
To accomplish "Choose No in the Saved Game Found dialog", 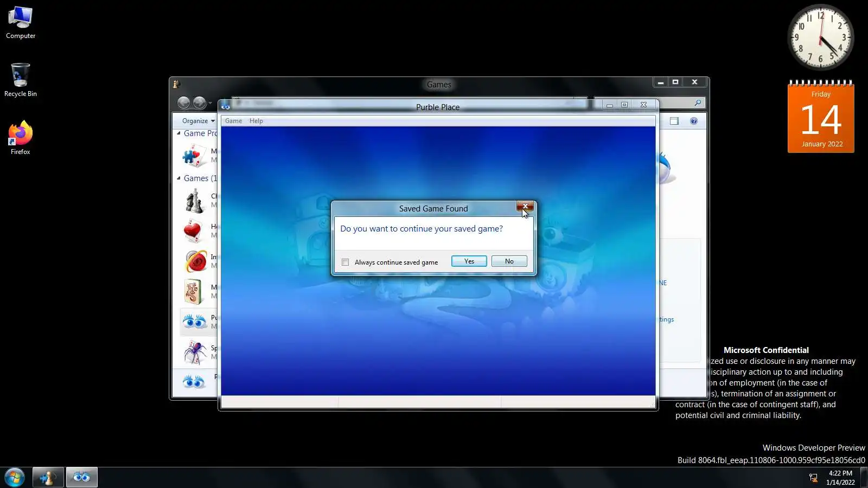I will click(x=509, y=261).
